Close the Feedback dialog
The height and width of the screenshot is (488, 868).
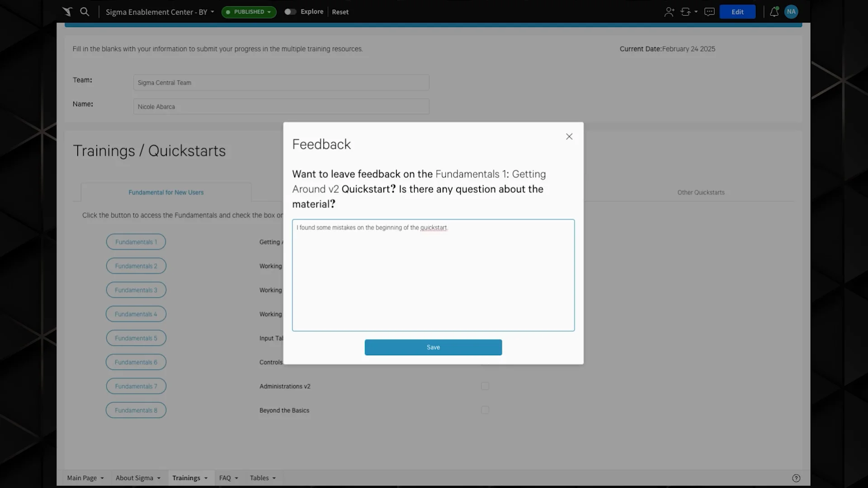pyautogui.click(x=569, y=136)
